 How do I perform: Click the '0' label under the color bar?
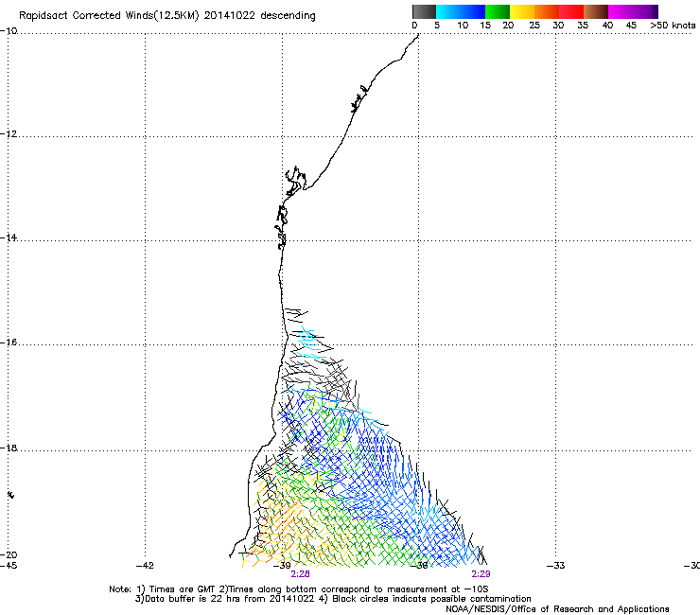pos(414,26)
